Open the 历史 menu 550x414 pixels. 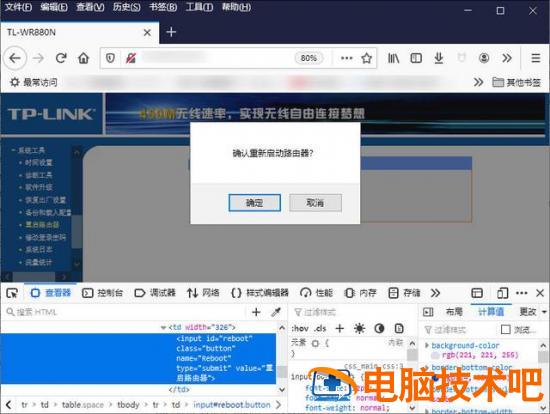click(127, 7)
